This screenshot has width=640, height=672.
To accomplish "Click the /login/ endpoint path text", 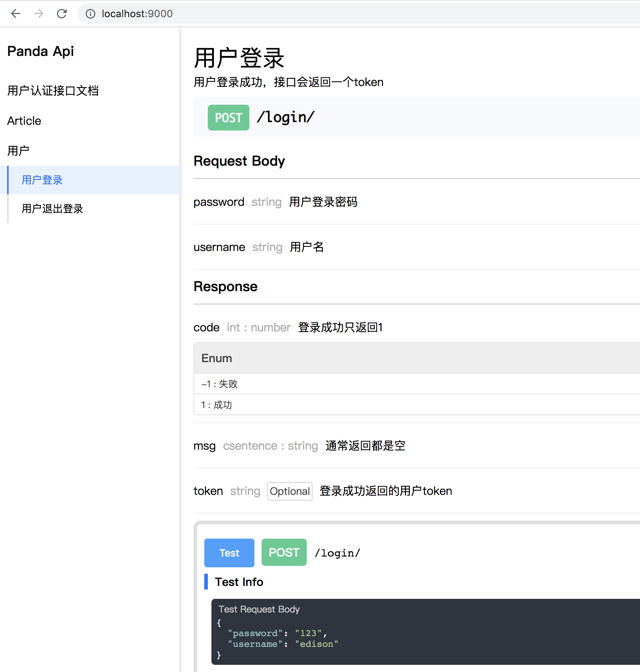I will pos(286,117).
